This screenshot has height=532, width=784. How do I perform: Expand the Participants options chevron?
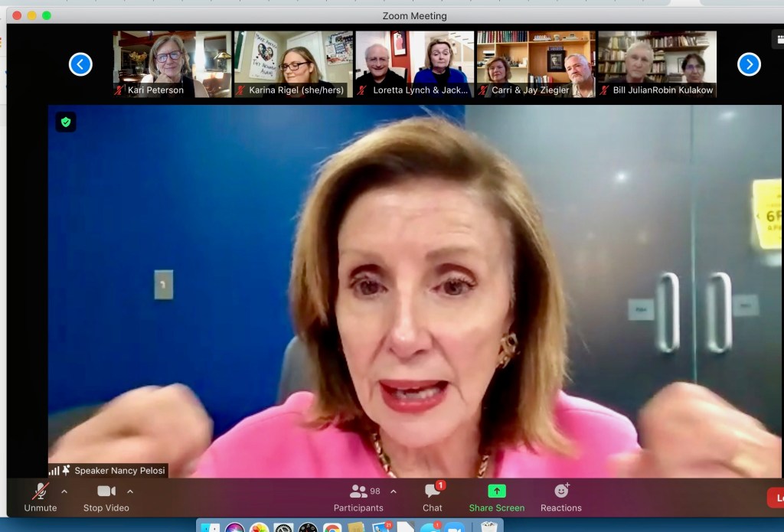[x=394, y=491]
